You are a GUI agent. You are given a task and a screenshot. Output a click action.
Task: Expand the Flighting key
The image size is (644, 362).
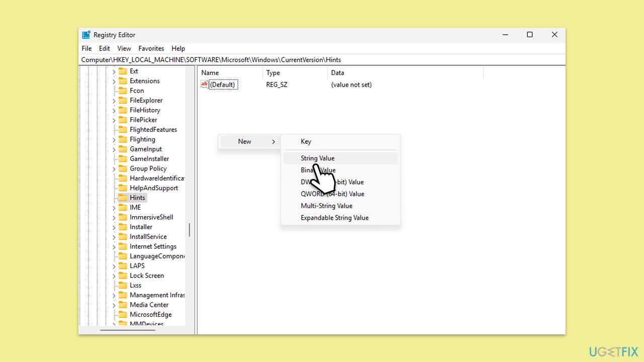tap(114, 139)
